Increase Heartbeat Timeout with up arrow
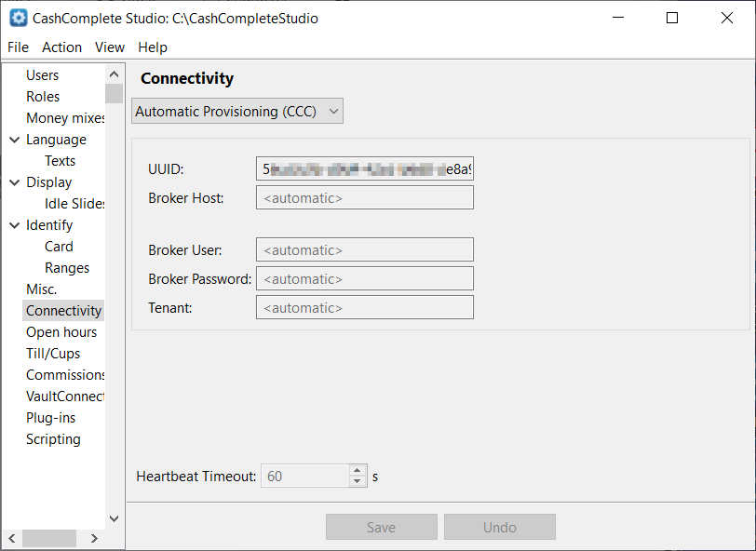 click(x=358, y=470)
